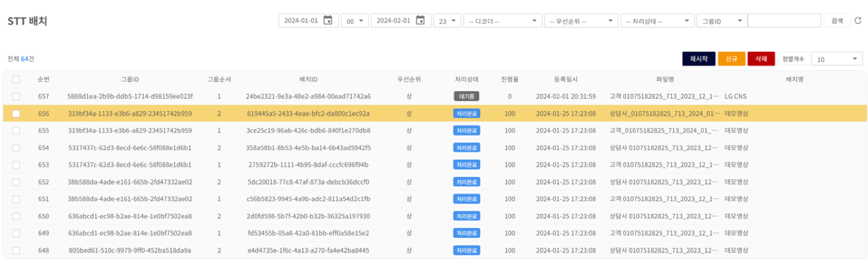Open the 그룹ID search type dropdown
The height and width of the screenshot is (259, 868).
(722, 20)
